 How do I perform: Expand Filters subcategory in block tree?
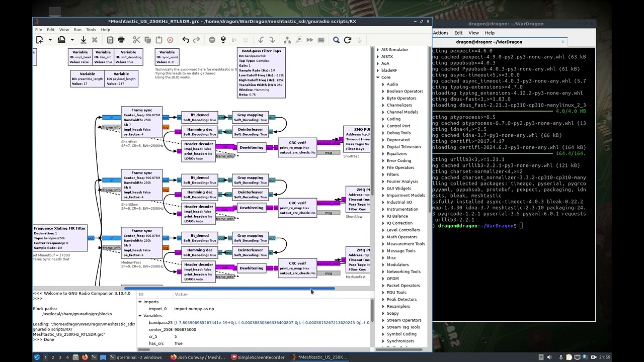[383, 174]
